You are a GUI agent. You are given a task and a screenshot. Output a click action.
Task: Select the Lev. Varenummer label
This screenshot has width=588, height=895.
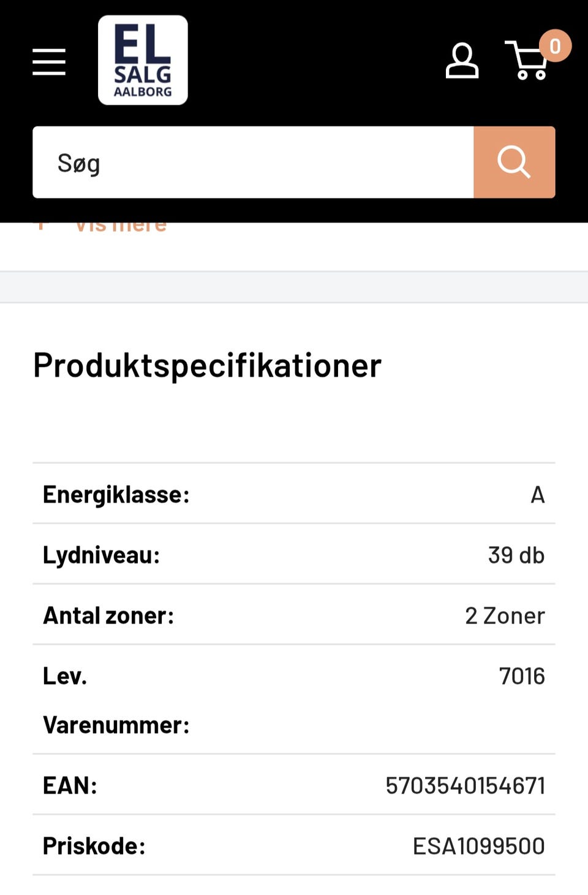coord(116,700)
